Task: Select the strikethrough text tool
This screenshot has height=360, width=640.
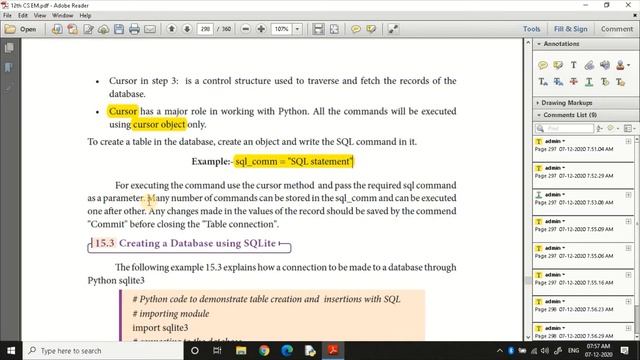Action: [x=573, y=82]
